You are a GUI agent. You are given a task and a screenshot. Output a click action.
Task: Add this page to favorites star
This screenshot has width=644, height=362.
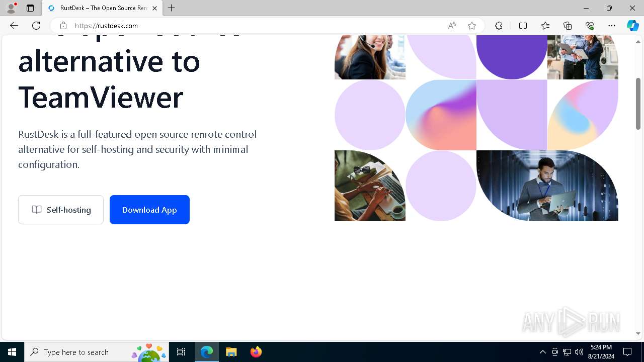click(472, 26)
